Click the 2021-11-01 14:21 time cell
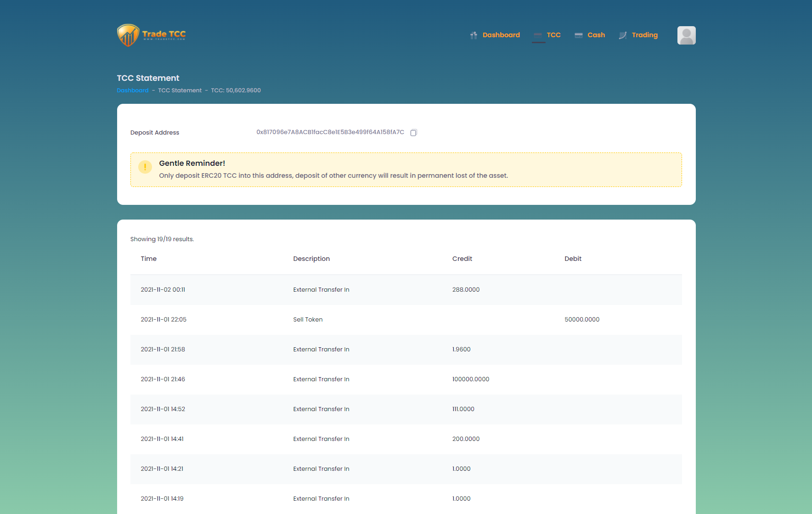The height and width of the screenshot is (514, 812). click(x=162, y=469)
